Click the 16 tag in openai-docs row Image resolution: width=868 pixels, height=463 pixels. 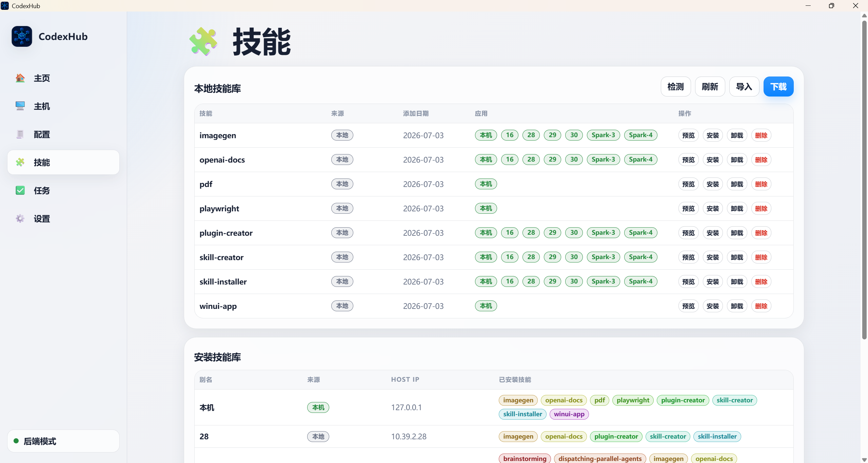(510, 160)
